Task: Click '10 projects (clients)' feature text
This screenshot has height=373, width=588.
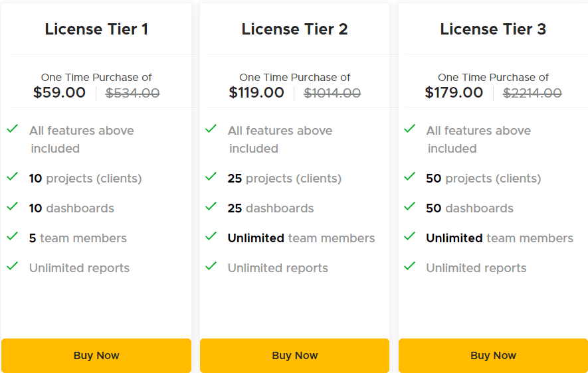Action: pyautogui.click(x=86, y=179)
